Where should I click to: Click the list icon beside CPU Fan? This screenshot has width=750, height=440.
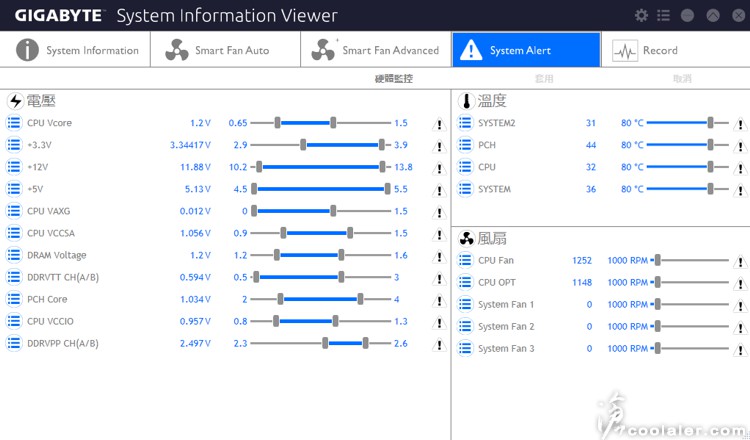tap(465, 260)
